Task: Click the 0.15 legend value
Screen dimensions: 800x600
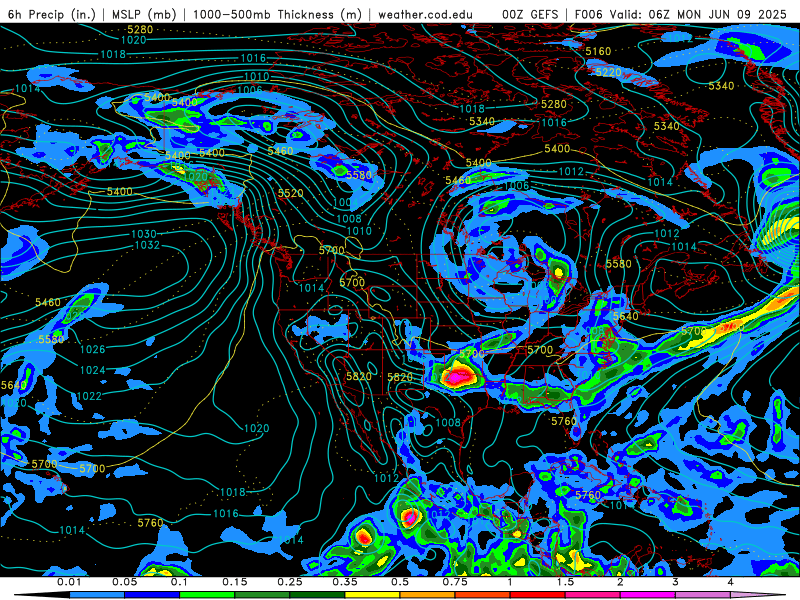Action: coord(234,582)
